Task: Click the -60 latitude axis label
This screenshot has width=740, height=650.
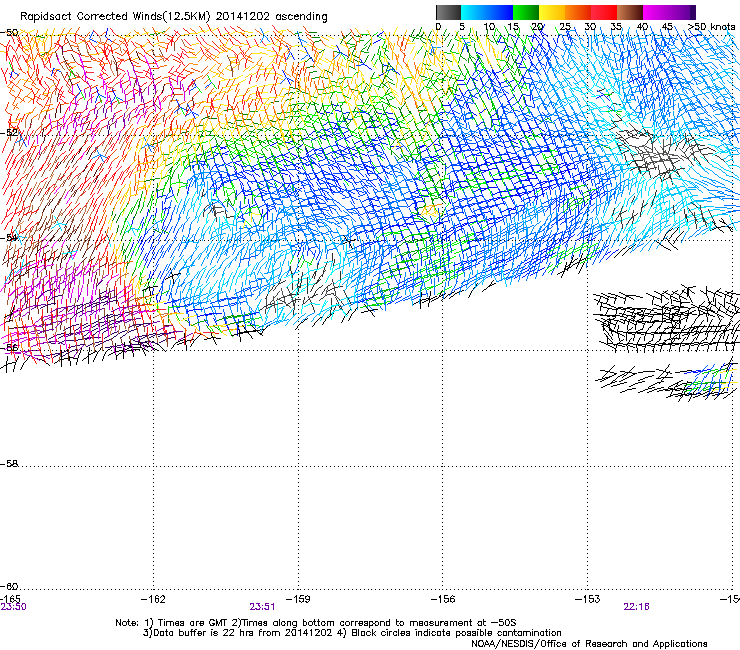Action: point(9,587)
